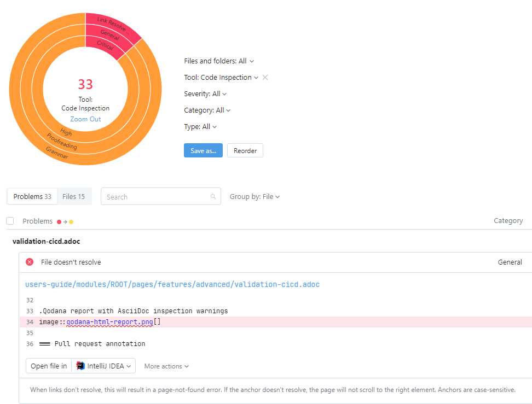Click code line 36 Pull request annotation
The image size is (532, 404).
[92, 344]
